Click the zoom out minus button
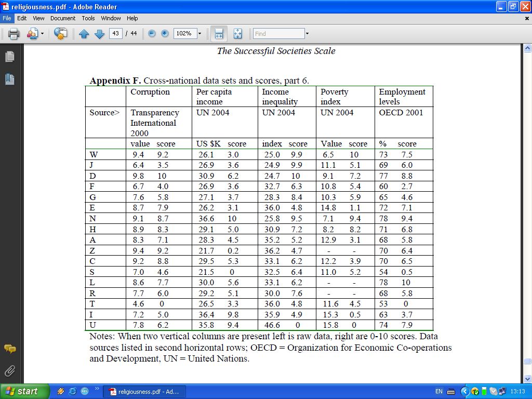 [x=152, y=34]
